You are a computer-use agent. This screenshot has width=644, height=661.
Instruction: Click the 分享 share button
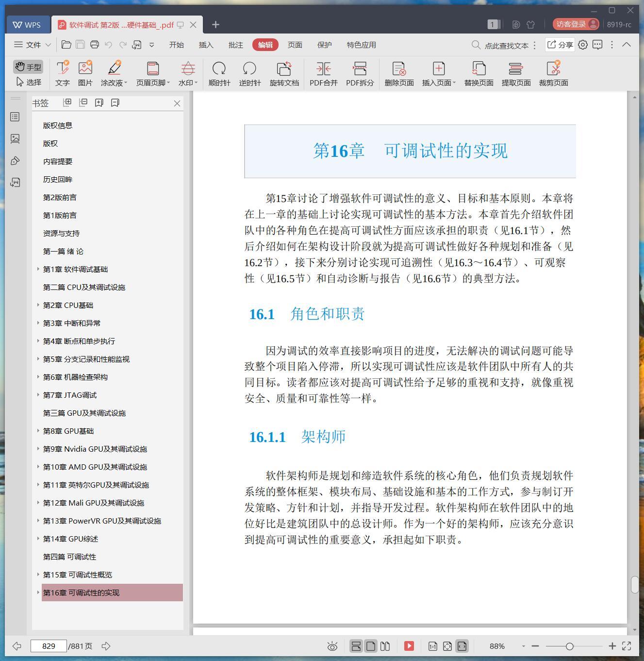[560, 45]
